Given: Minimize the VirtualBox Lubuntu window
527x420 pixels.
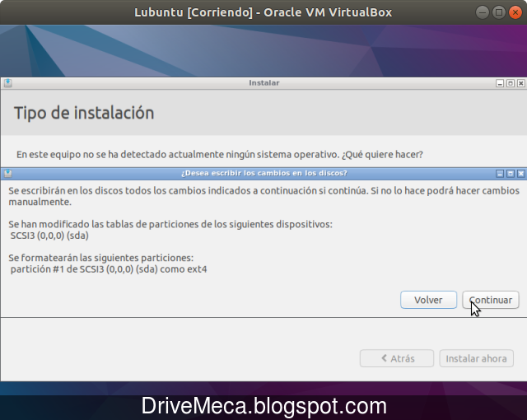Looking at the screenshot, I should click(483, 12).
